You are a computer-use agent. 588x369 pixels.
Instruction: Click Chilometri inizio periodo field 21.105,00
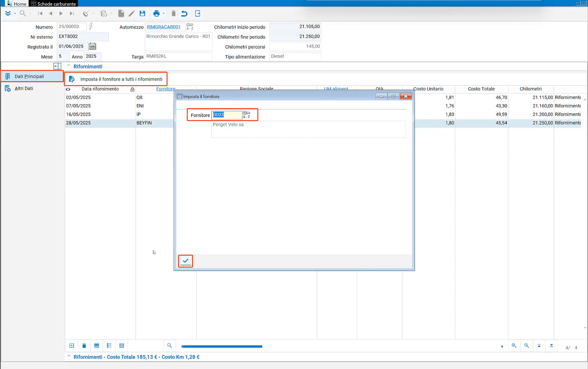(295, 26)
